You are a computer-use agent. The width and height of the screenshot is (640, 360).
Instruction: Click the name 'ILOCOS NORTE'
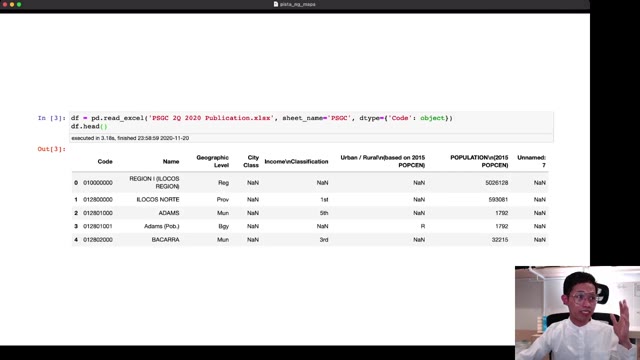(x=158, y=200)
